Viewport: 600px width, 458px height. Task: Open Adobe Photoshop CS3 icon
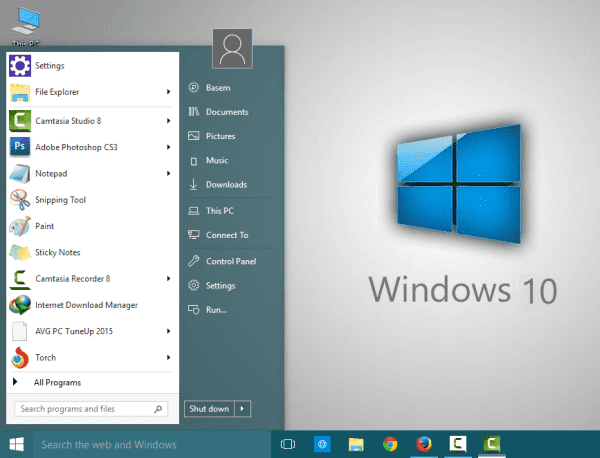pyautogui.click(x=20, y=147)
